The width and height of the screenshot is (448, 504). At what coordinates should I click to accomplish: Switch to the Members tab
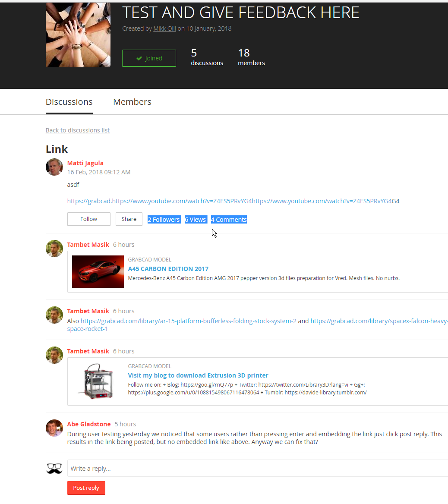click(132, 102)
